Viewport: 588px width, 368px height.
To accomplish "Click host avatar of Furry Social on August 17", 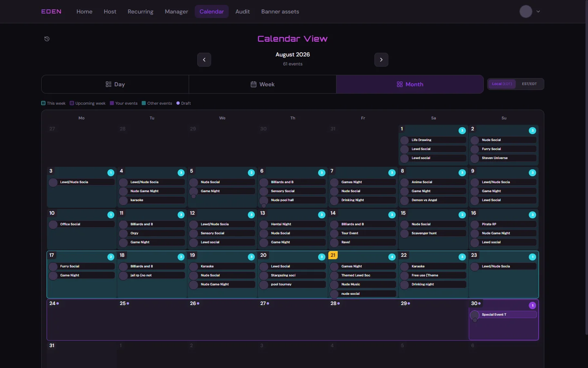I will pos(53,267).
